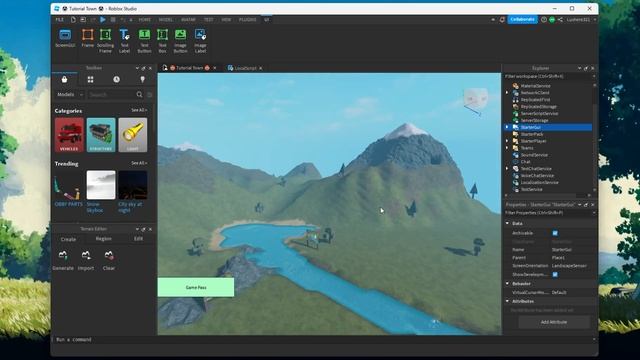Click the share icon near the username
The width and height of the screenshot is (640, 360).
560,20
